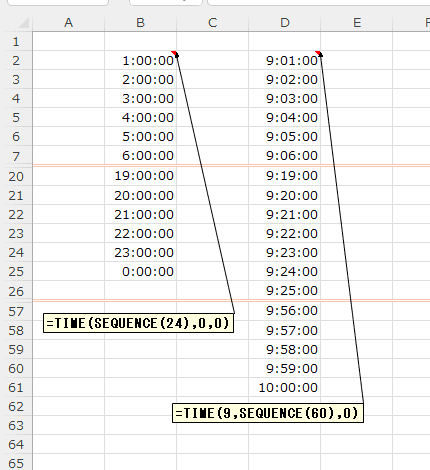Select cell showing 10:00:00
This screenshot has height=470, width=430.
(x=284, y=387)
